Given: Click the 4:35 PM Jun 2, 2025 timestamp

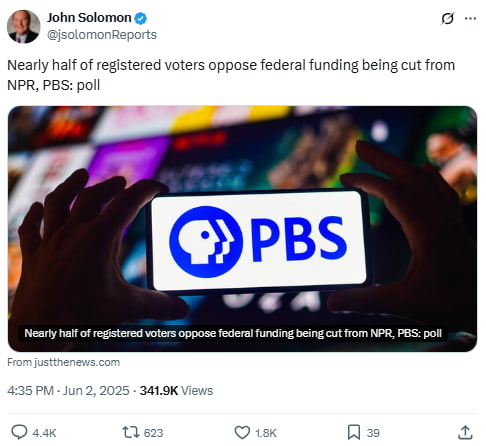Looking at the screenshot, I should tap(68, 390).
